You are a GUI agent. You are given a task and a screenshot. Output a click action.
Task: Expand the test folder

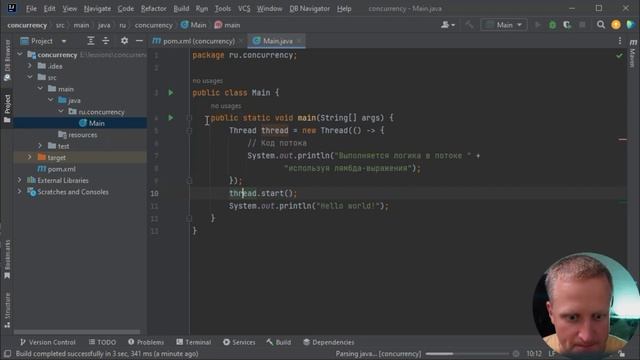40,146
